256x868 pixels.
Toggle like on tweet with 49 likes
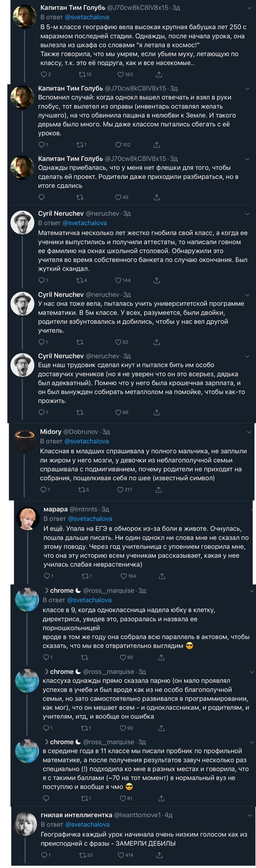(118, 197)
